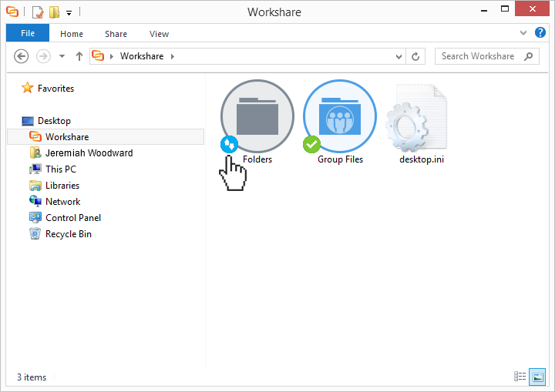The image size is (555, 392).
Task: Customize Quick Access Toolbar dropdown arrow
Action: 69,13
